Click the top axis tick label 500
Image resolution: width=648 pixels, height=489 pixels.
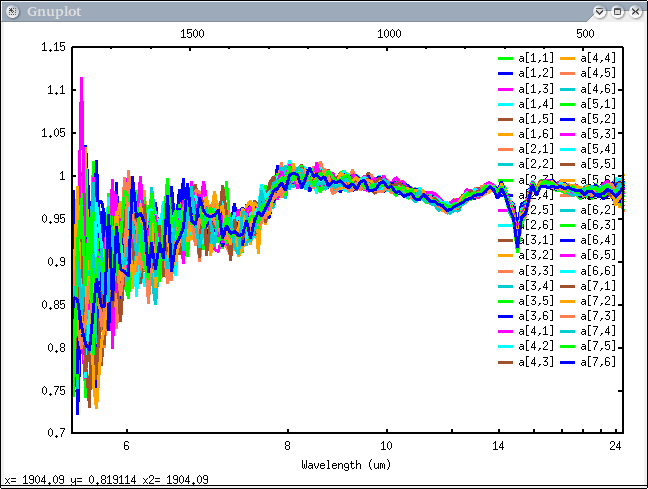point(585,34)
